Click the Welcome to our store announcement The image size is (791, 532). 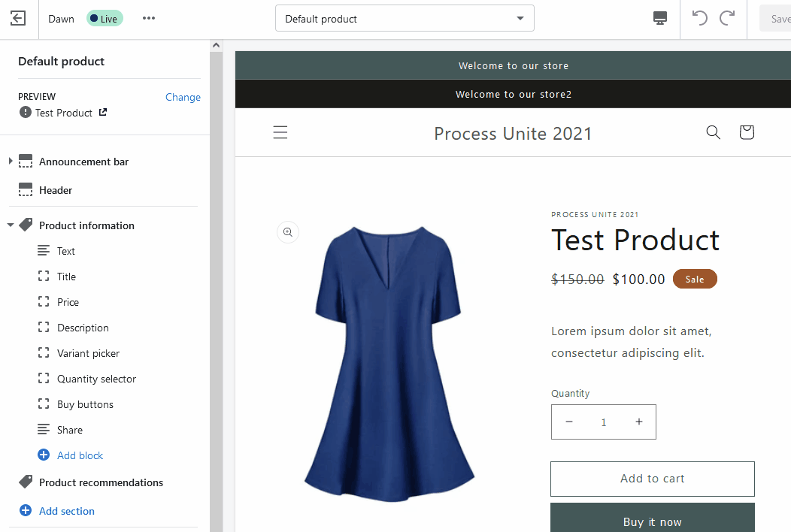(514, 65)
